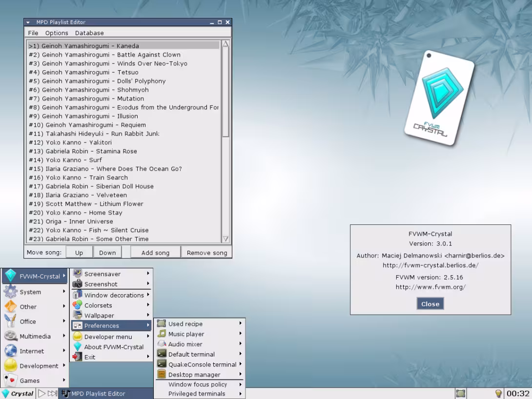The height and width of the screenshot is (399, 532).
Task: Click the Audio mixer icon
Action: (x=162, y=344)
